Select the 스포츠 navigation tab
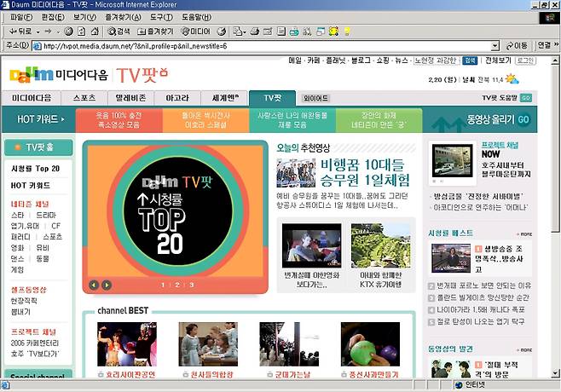Image resolution: width=561 pixels, height=392 pixels. tap(84, 98)
